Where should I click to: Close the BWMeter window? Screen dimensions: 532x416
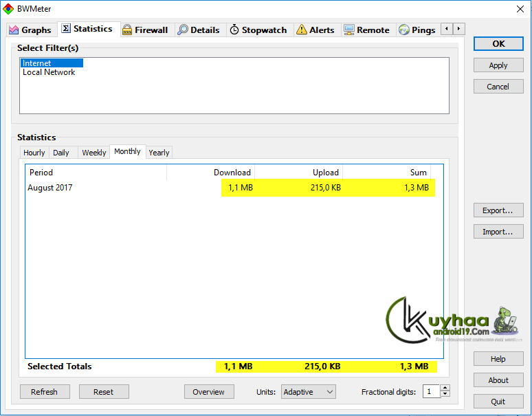click(x=520, y=9)
